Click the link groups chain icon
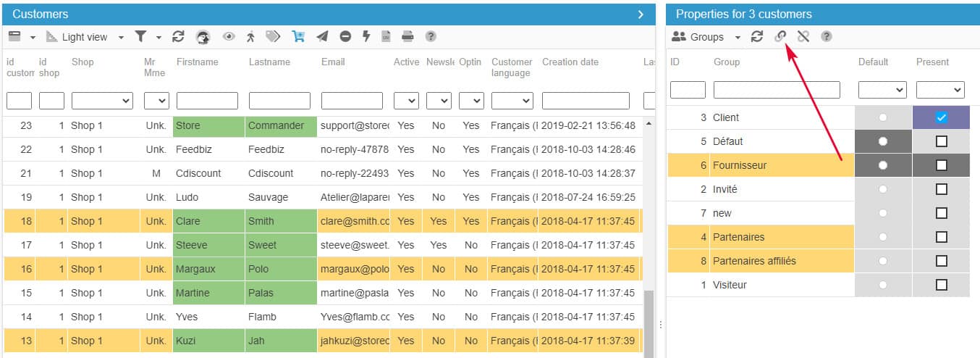The width and height of the screenshot is (980, 358). 780,36
